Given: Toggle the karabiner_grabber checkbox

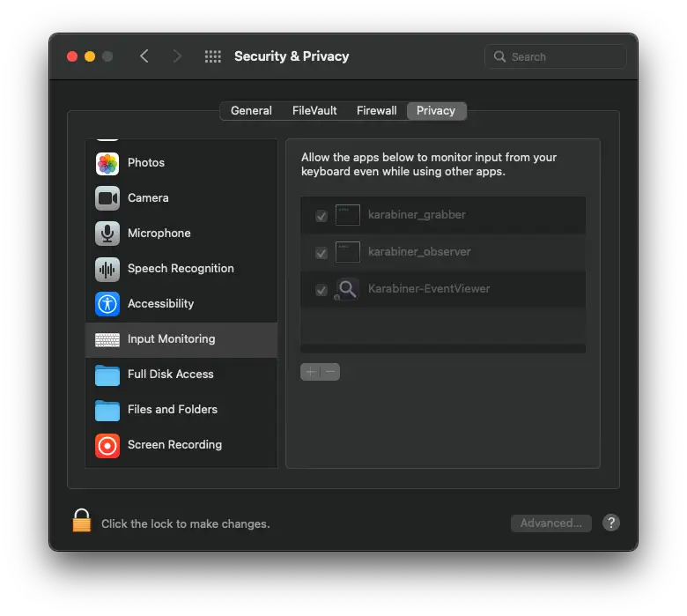Looking at the screenshot, I should 321,216.
